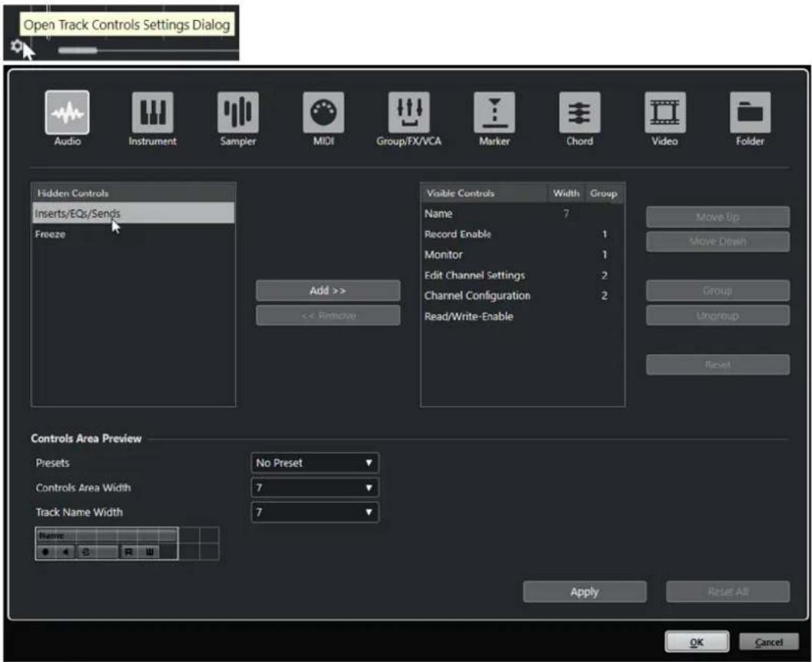812x662 pixels.
Task: Select the Video track type icon
Action: click(665, 112)
